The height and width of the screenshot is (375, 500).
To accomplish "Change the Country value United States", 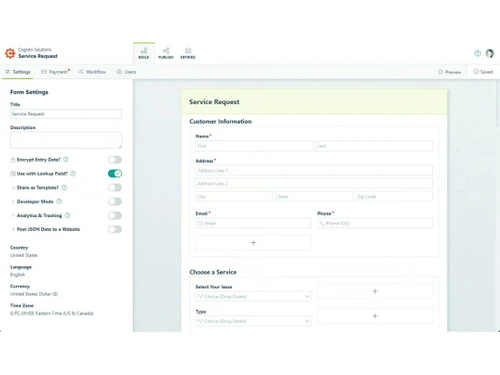I will click(x=24, y=255).
